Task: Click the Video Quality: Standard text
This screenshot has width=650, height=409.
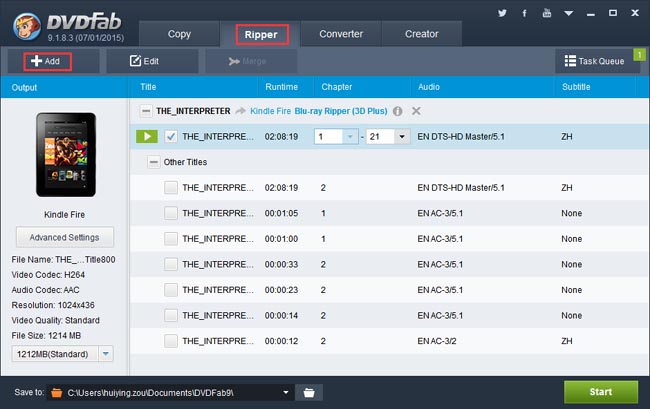Action: tap(56, 320)
